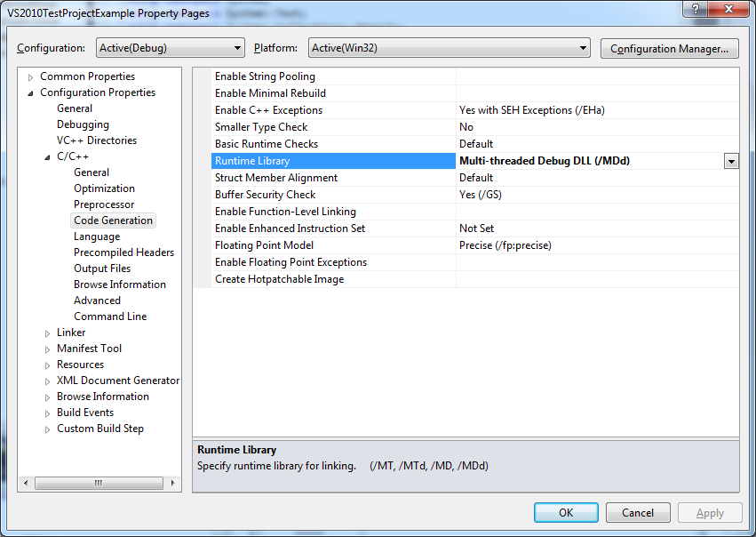Screen dimensions: 756x537
Task: Click the help question mark button
Action: [696, 9]
